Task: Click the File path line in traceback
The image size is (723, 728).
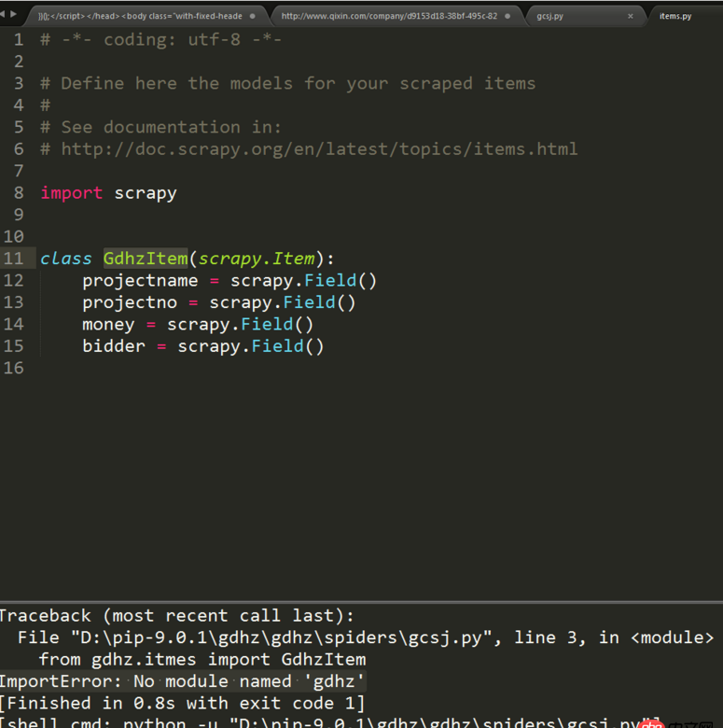Action: coord(366,637)
